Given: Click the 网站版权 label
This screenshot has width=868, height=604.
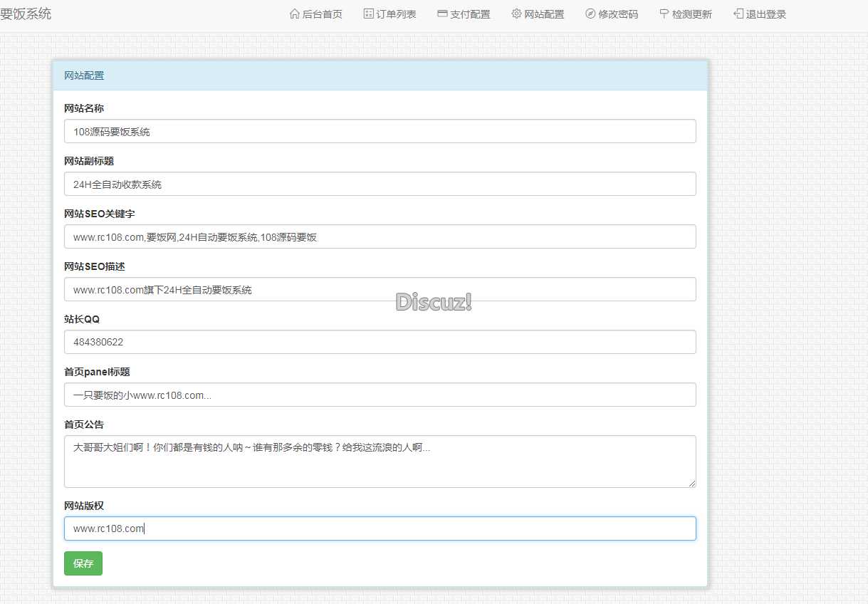Looking at the screenshot, I should (x=84, y=506).
